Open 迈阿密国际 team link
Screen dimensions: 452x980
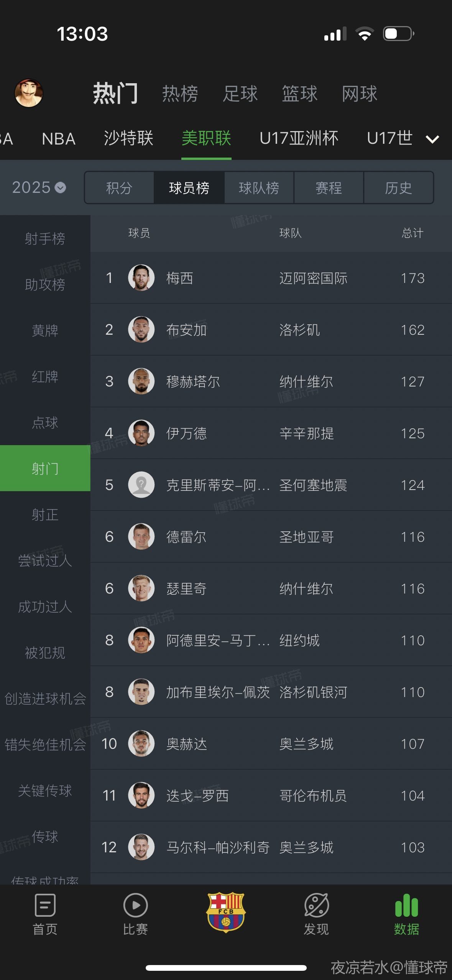[x=313, y=278]
